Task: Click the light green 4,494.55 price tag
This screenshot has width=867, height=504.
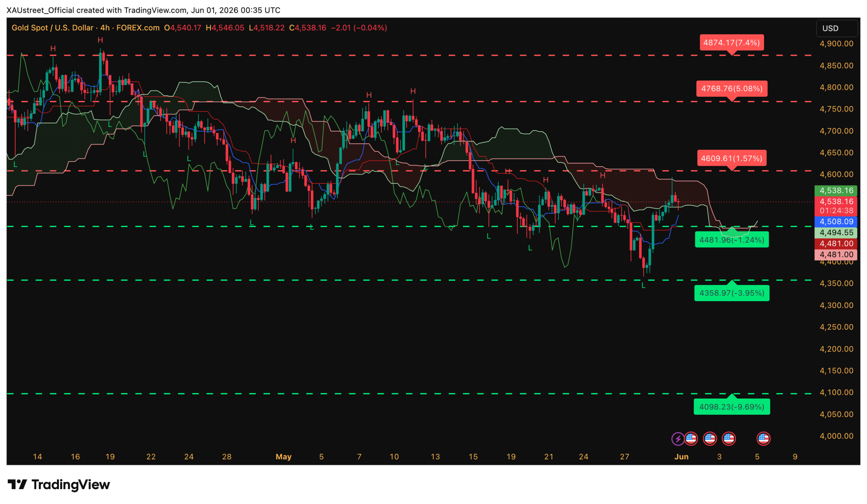Action: click(836, 233)
